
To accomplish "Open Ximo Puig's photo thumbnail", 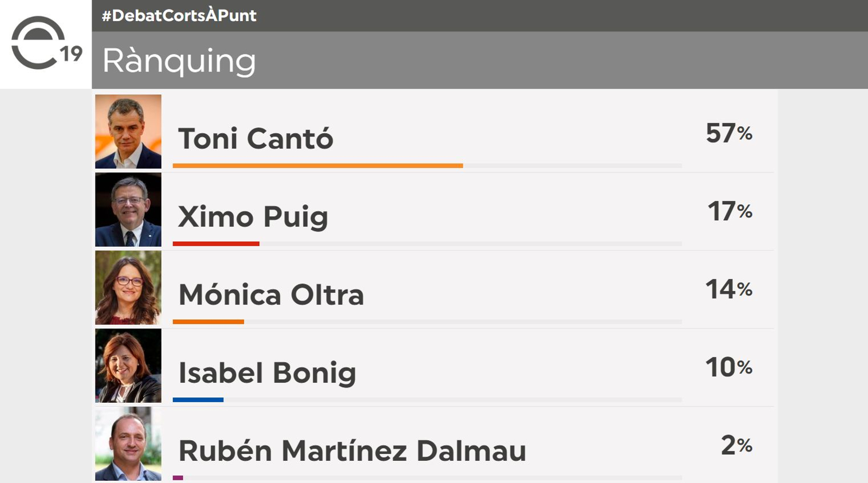I will click(x=128, y=210).
